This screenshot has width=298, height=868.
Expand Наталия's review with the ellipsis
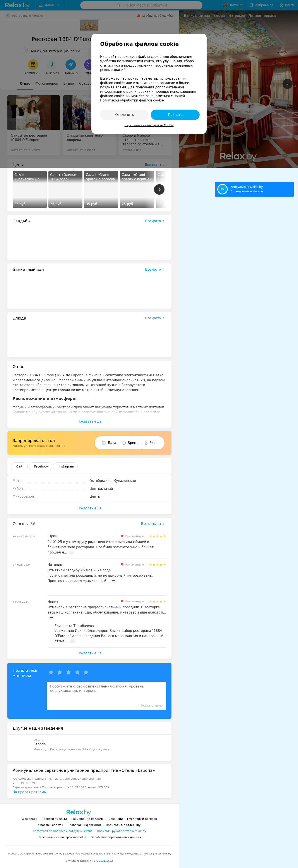(x=113, y=581)
